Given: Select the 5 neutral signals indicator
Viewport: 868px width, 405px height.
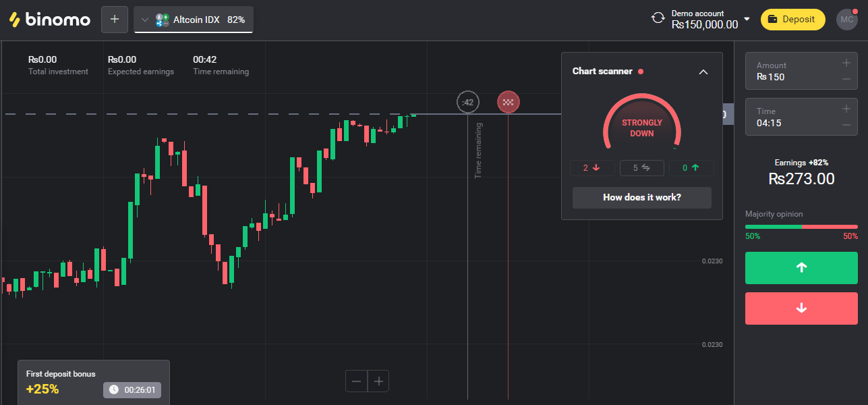Looking at the screenshot, I should (641, 168).
